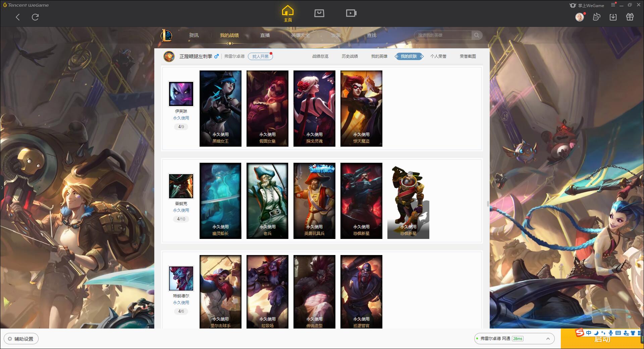644x349 pixels.
Task: Go back with the back arrow
Action: pos(18,17)
